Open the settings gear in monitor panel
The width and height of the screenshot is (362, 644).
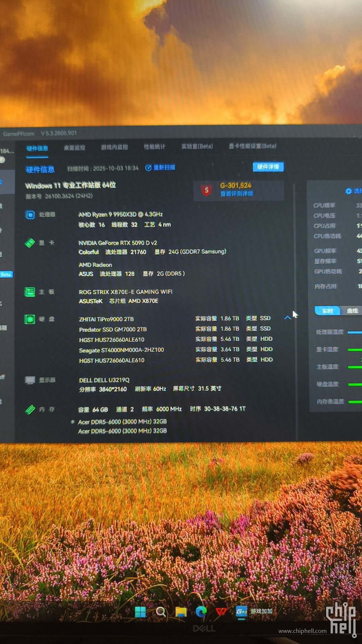(x=348, y=191)
